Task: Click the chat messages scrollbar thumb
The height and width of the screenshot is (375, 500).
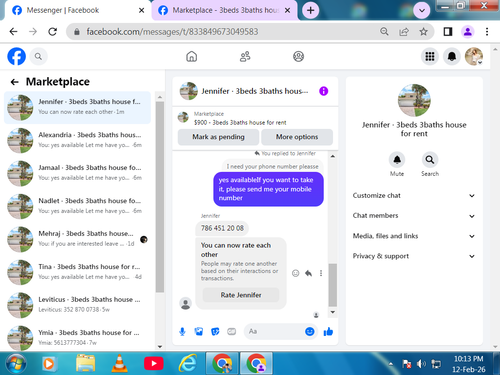Action: click(332, 285)
